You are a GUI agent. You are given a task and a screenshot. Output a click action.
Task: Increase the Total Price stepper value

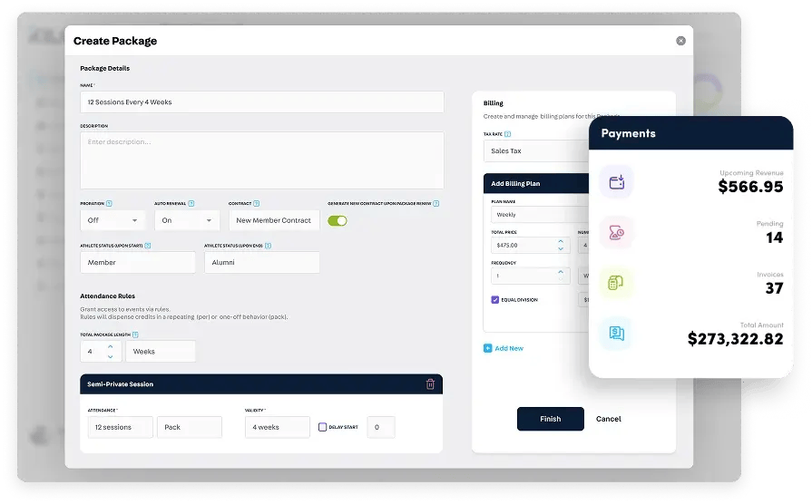[560, 240]
